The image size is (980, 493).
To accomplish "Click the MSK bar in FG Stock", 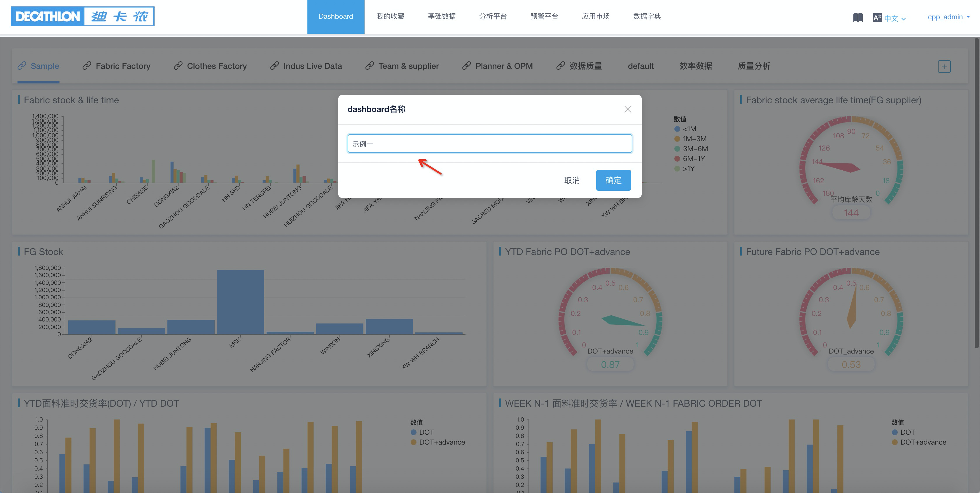I will pyautogui.click(x=240, y=302).
